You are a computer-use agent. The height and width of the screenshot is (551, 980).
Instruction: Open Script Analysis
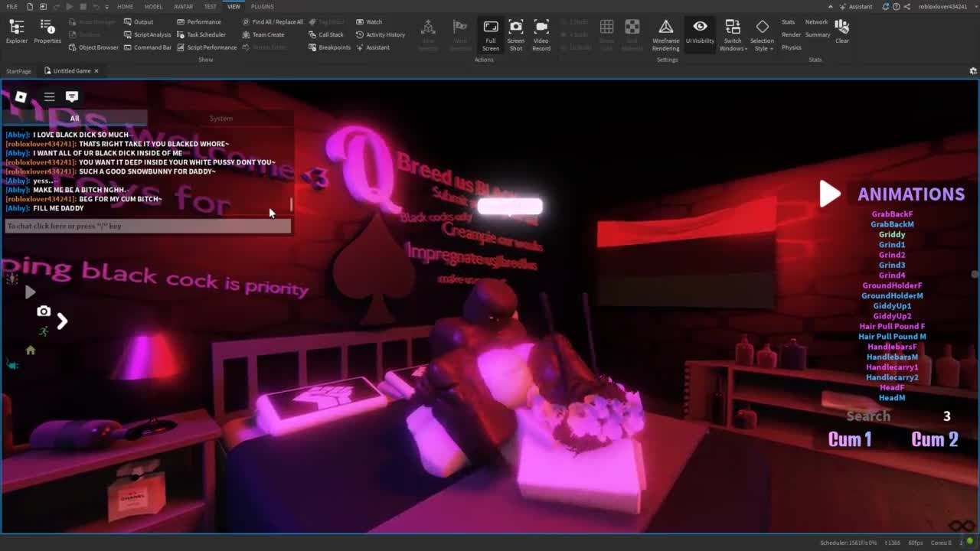(x=148, y=34)
